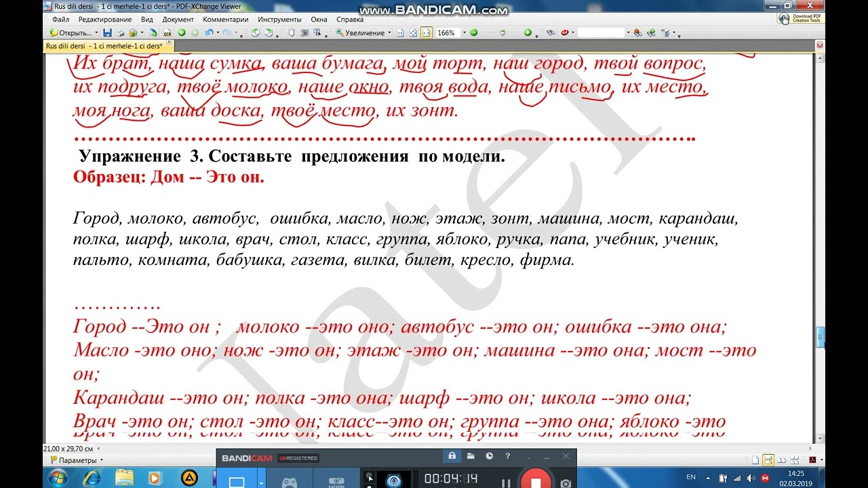
Task: Open the Вид menu
Action: point(146,20)
